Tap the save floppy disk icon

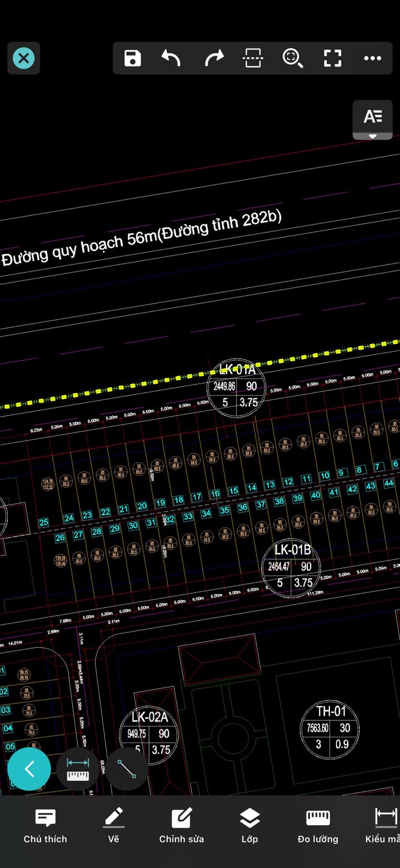[x=133, y=58]
